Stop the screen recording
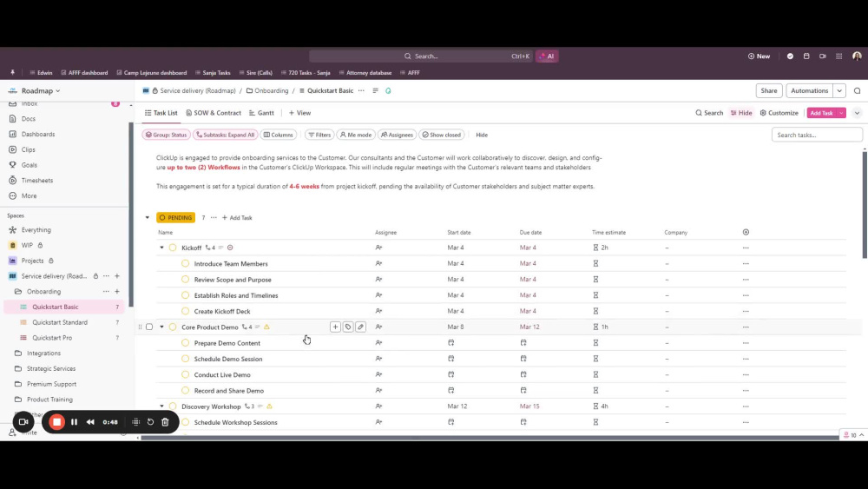868x489 pixels. click(x=56, y=422)
